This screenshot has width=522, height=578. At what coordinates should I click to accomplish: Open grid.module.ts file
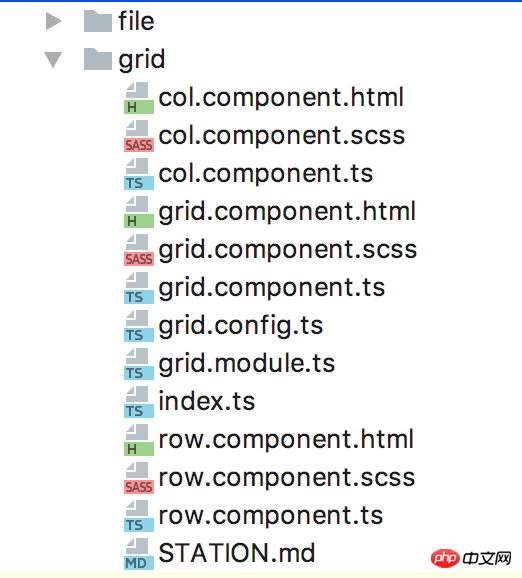click(x=247, y=363)
